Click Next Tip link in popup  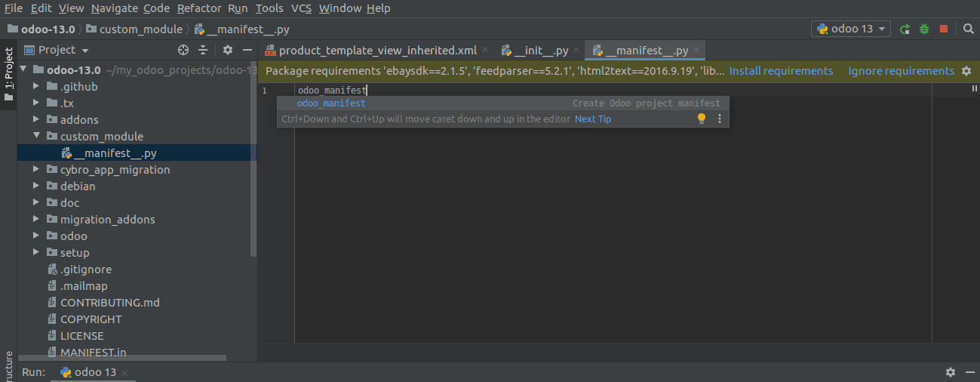pyautogui.click(x=593, y=119)
